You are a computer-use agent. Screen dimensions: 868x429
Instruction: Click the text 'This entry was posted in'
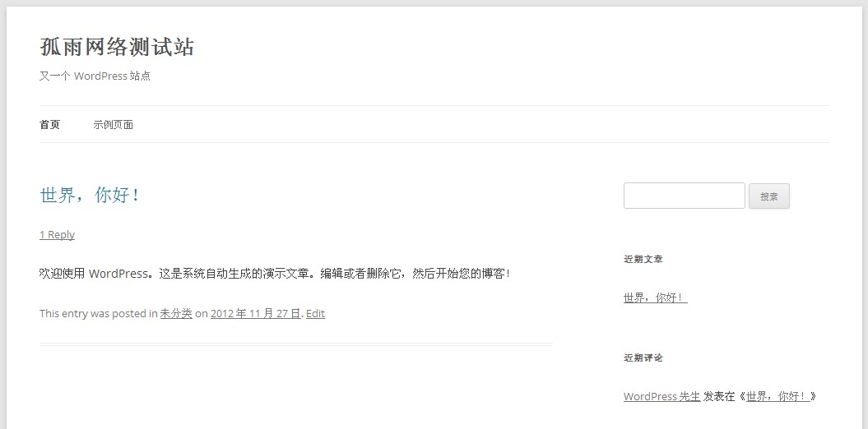99,313
